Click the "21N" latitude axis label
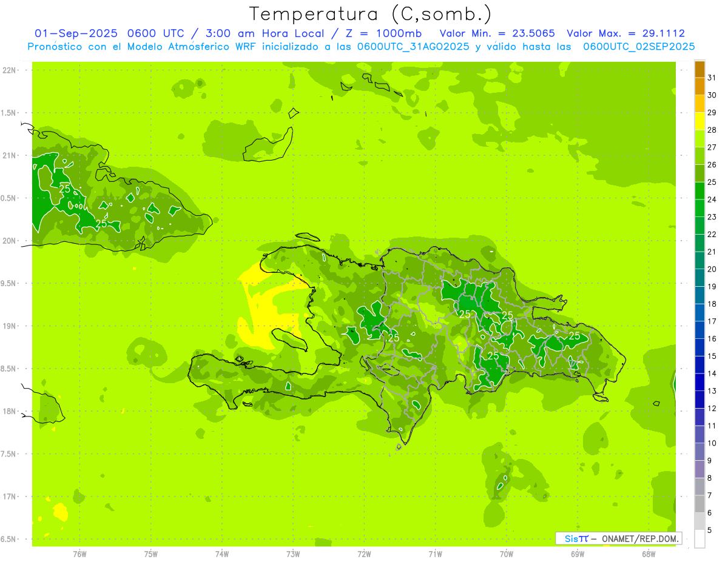The width and height of the screenshot is (728, 562). [9, 155]
